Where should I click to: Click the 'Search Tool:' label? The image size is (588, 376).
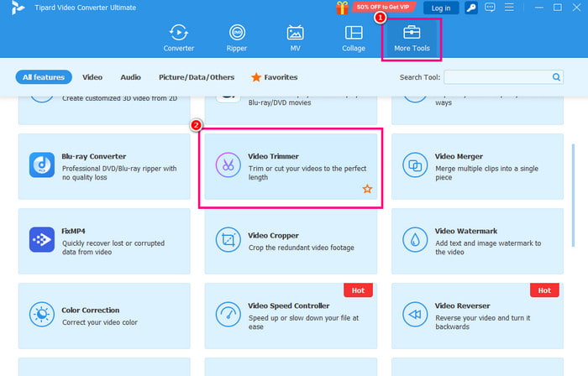[x=420, y=77]
